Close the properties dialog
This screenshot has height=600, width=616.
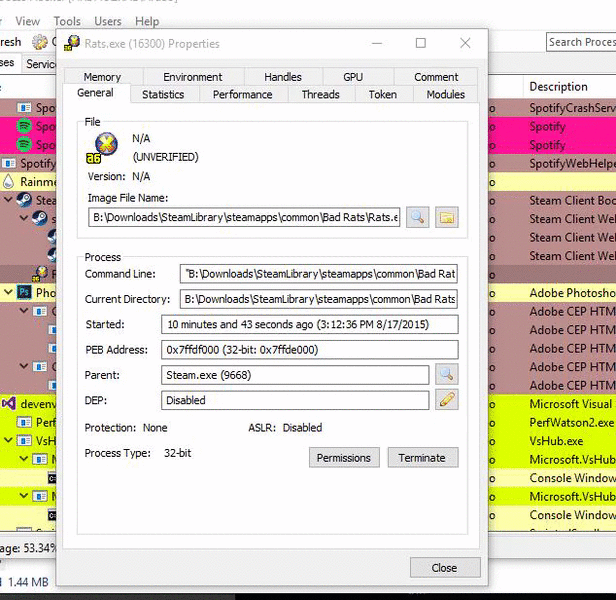(445, 567)
